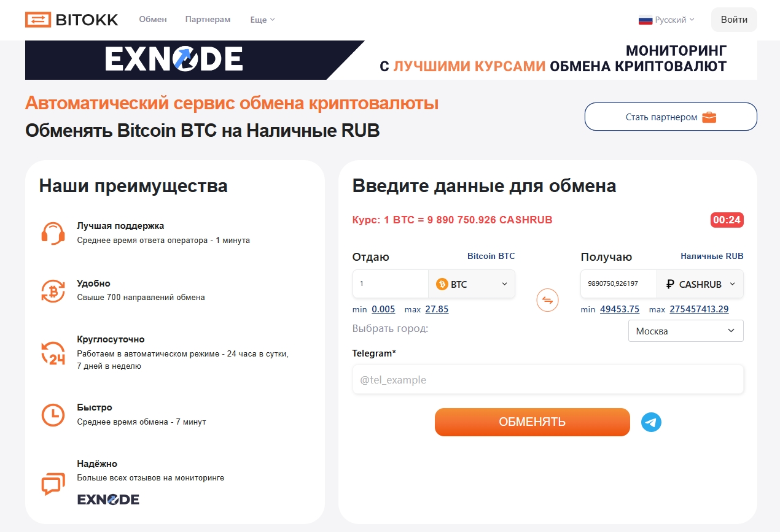Click the clock icon beside Быстро
Viewport: 780px width, 532px height.
[x=53, y=415]
